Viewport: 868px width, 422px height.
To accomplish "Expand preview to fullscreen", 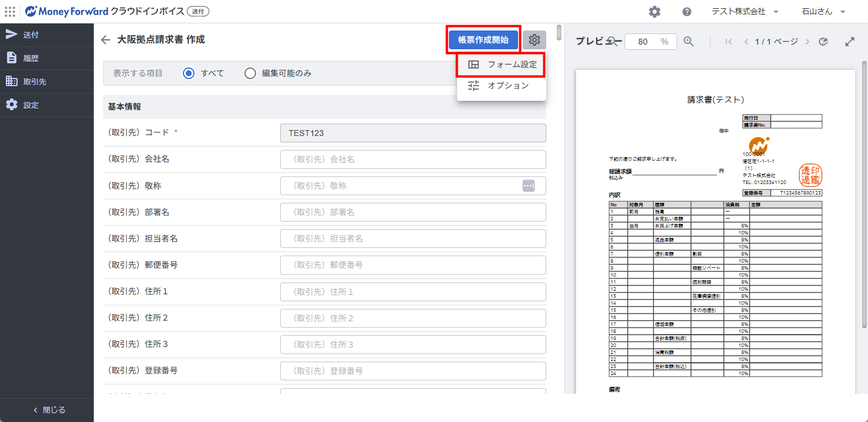I will click(849, 42).
